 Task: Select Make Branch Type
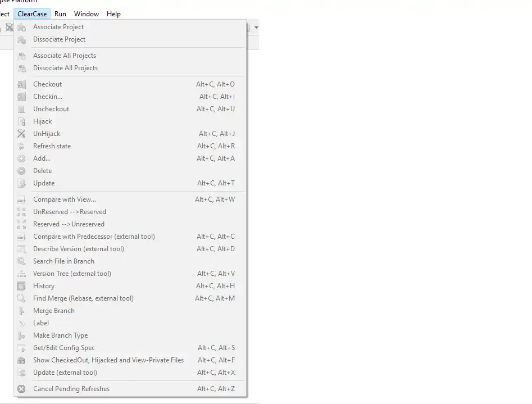pyautogui.click(x=130, y=335)
